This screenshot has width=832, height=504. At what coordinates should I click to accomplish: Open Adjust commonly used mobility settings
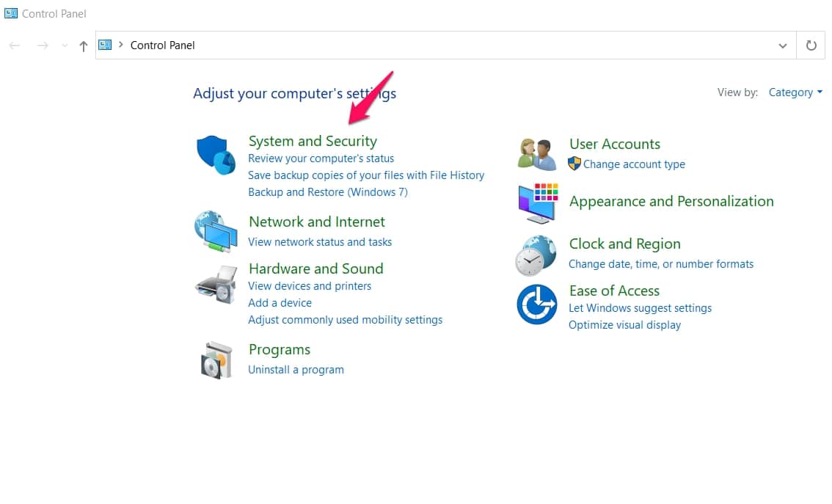(346, 320)
